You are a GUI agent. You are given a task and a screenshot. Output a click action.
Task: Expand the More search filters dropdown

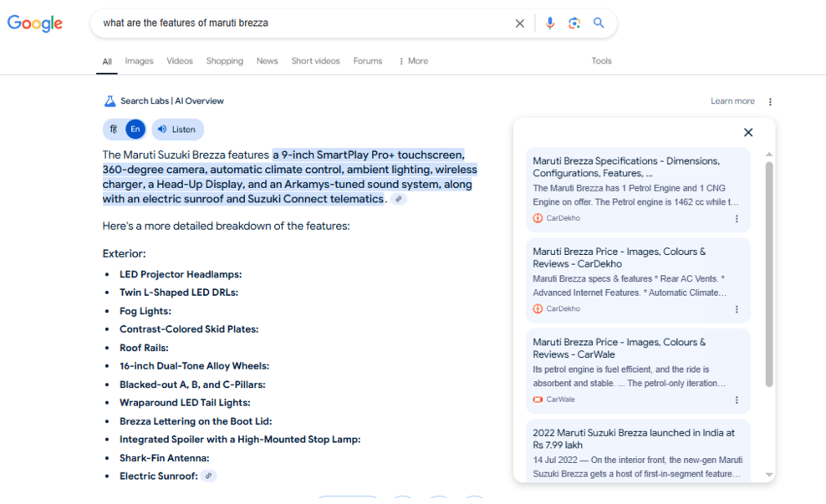[413, 61]
